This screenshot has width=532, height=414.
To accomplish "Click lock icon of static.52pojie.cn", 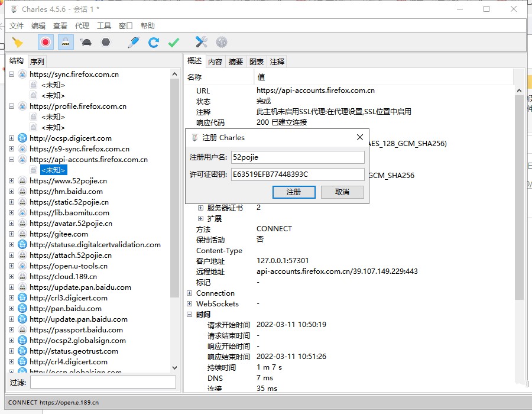I will click(22, 202).
